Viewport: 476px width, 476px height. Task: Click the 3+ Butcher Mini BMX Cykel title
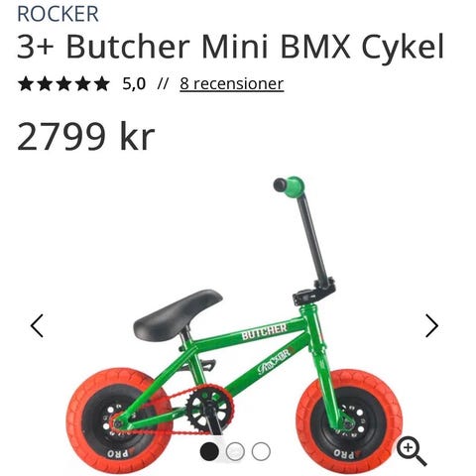click(x=230, y=47)
